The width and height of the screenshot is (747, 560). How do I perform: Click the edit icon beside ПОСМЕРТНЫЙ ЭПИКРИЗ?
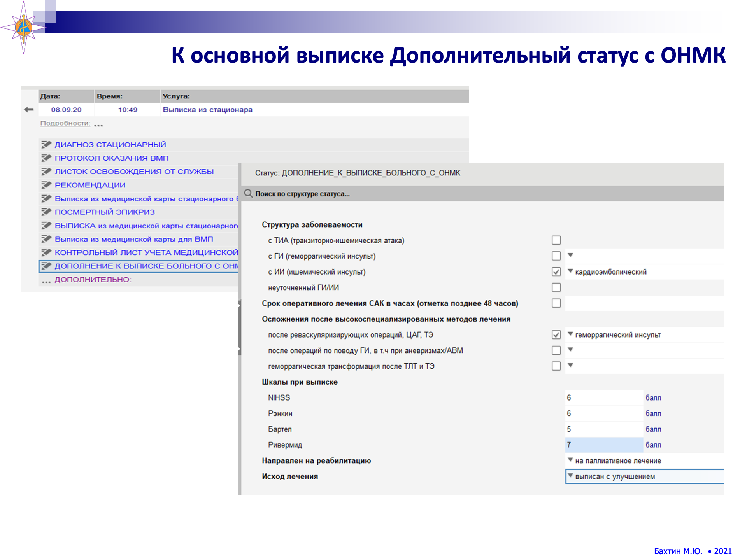coord(46,212)
